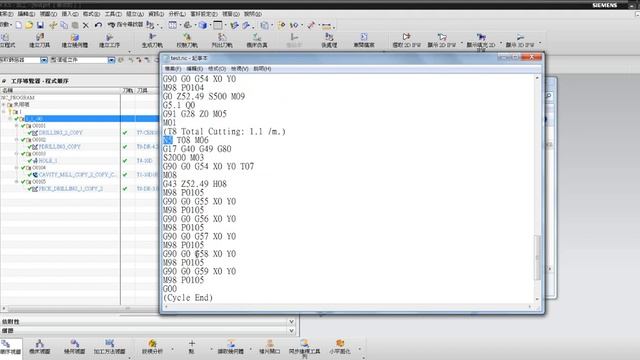Select the DRILLING_2_COPY operation
640x360 pixels.
[60, 133]
